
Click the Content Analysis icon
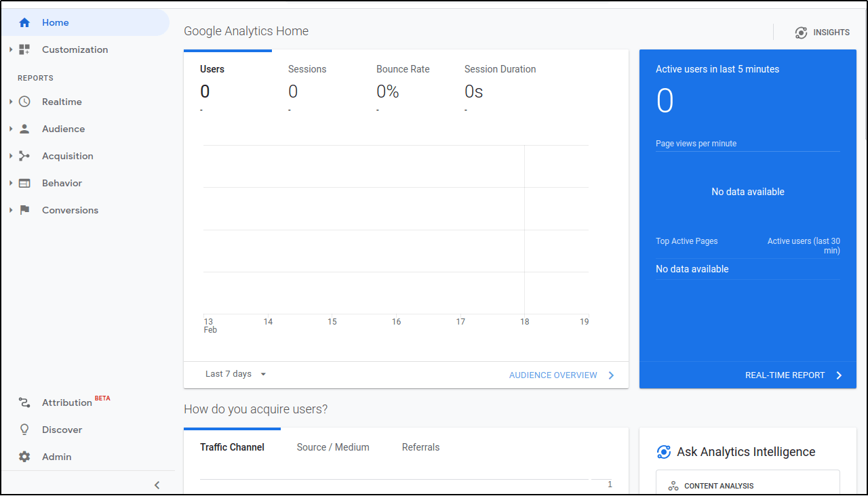click(673, 486)
